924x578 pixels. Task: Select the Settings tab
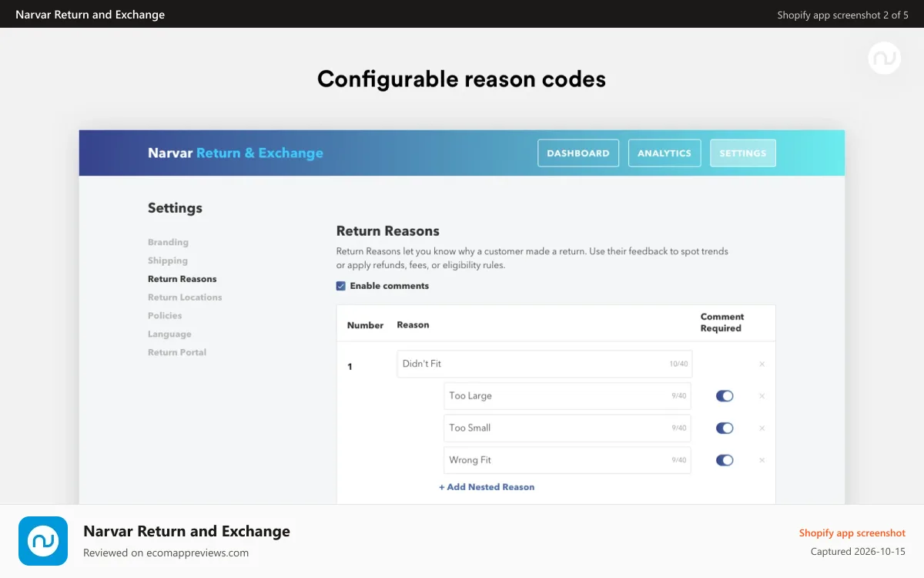point(743,153)
